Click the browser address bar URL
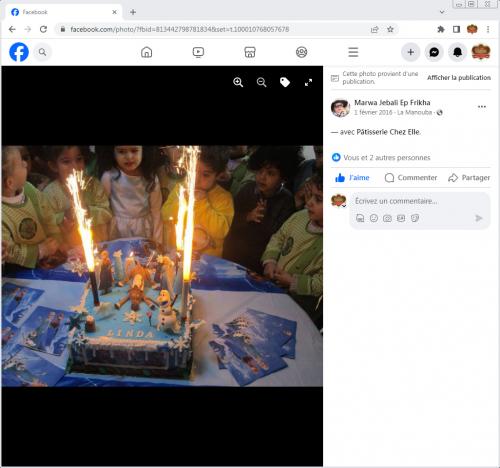 pos(179,29)
